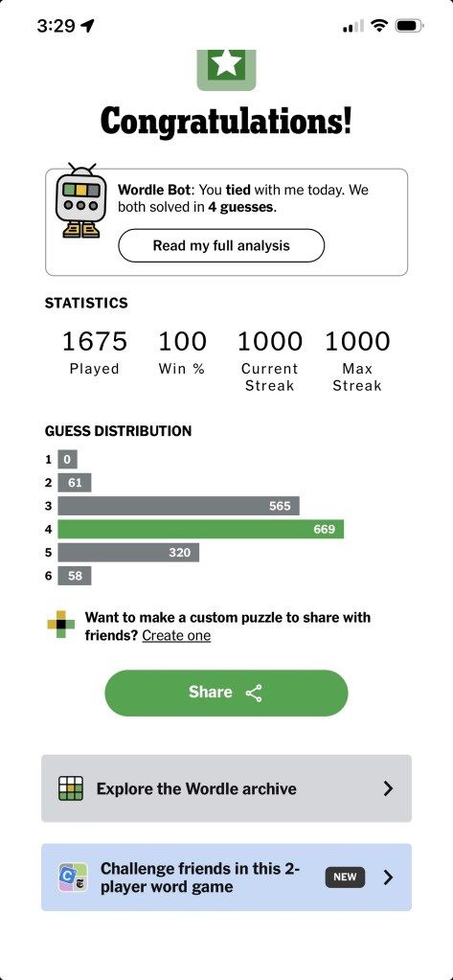Viewport: 453px width, 980px height.
Task: Tap the green star badge icon
Action: [x=226, y=69]
